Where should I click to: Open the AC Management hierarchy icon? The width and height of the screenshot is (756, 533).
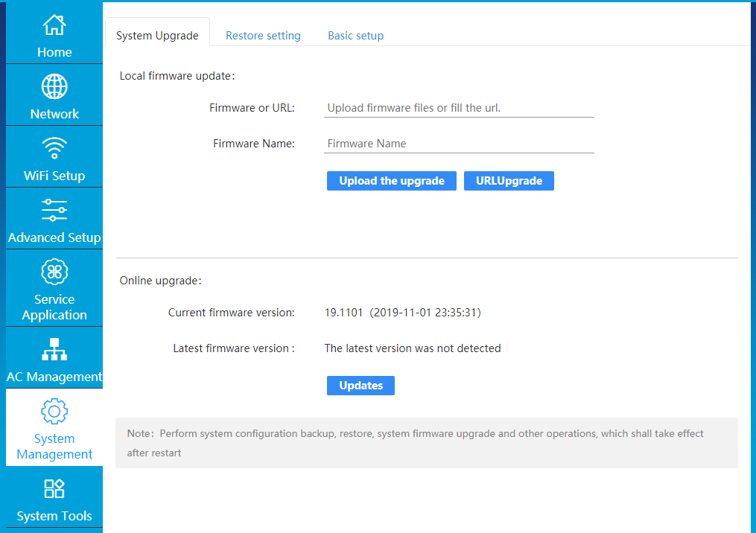click(x=54, y=349)
